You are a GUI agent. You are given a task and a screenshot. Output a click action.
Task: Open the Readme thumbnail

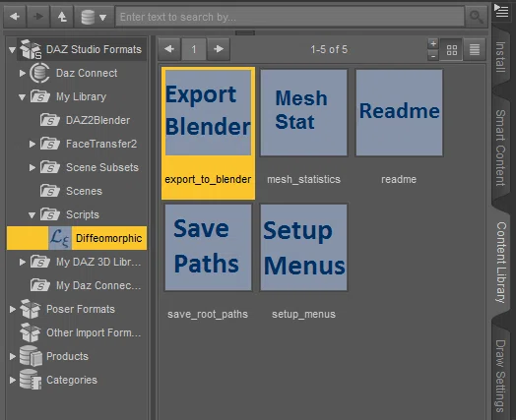399,112
